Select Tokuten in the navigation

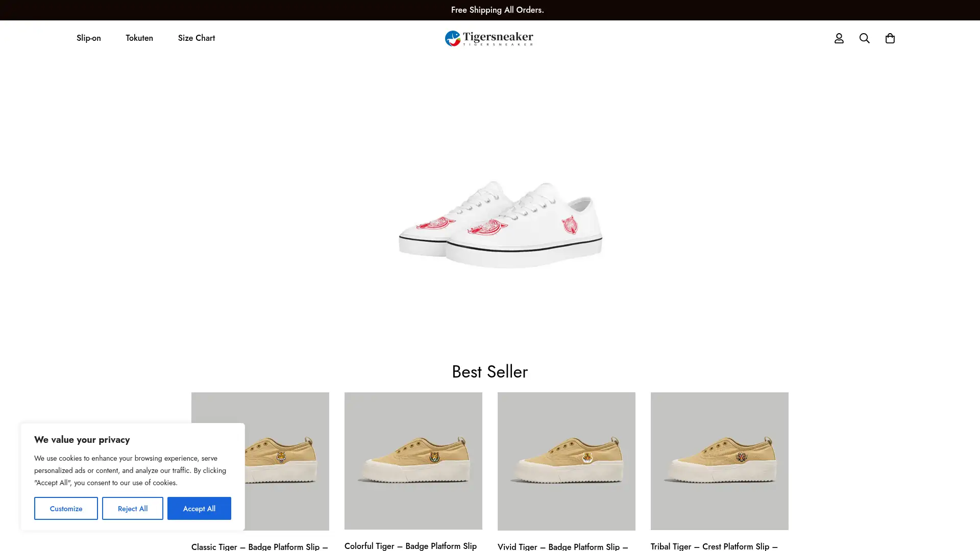[139, 38]
